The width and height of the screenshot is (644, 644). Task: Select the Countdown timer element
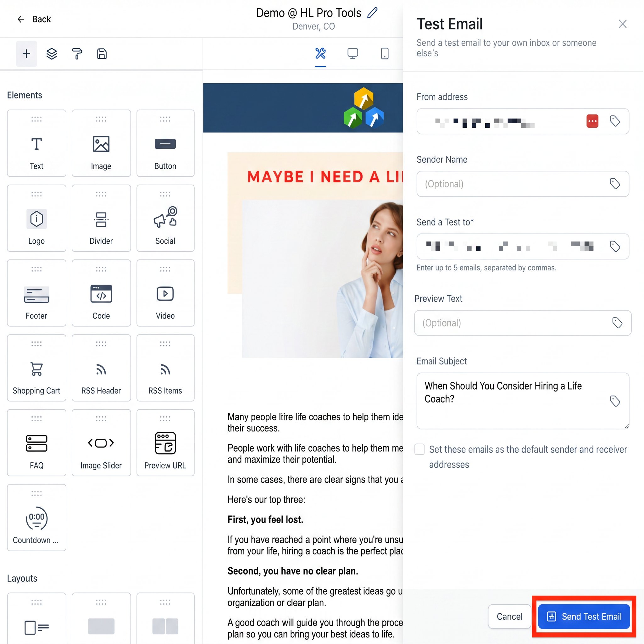point(37,518)
